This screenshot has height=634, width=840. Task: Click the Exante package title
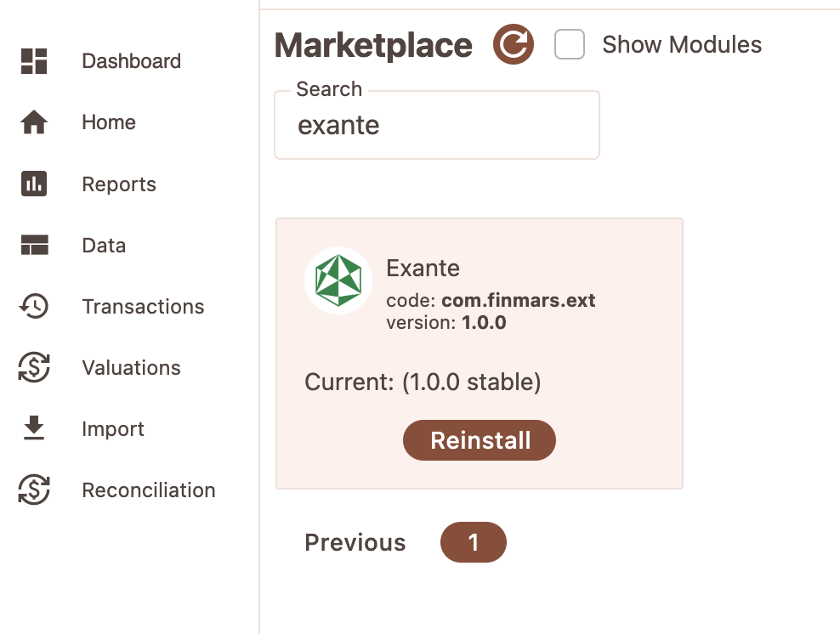coord(423,268)
